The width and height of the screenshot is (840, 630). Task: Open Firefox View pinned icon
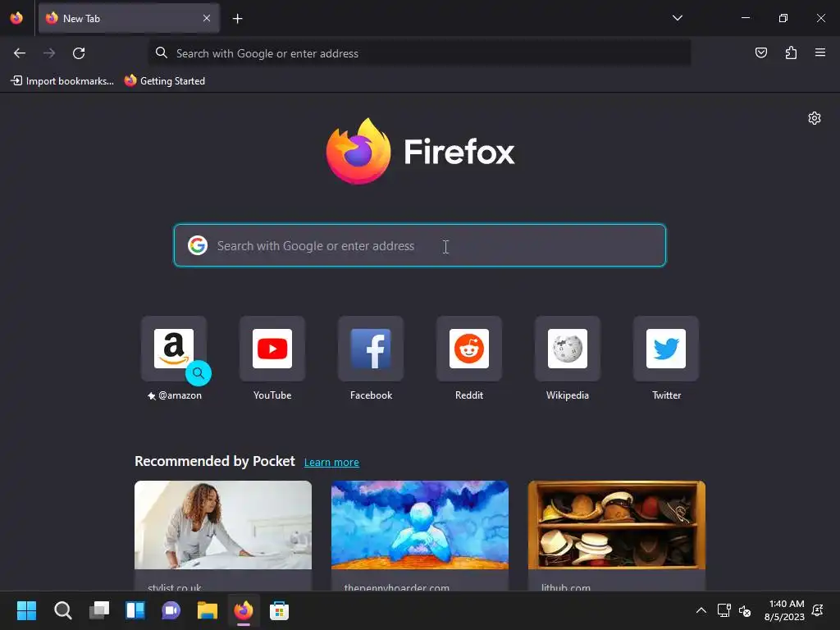(16, 18)
